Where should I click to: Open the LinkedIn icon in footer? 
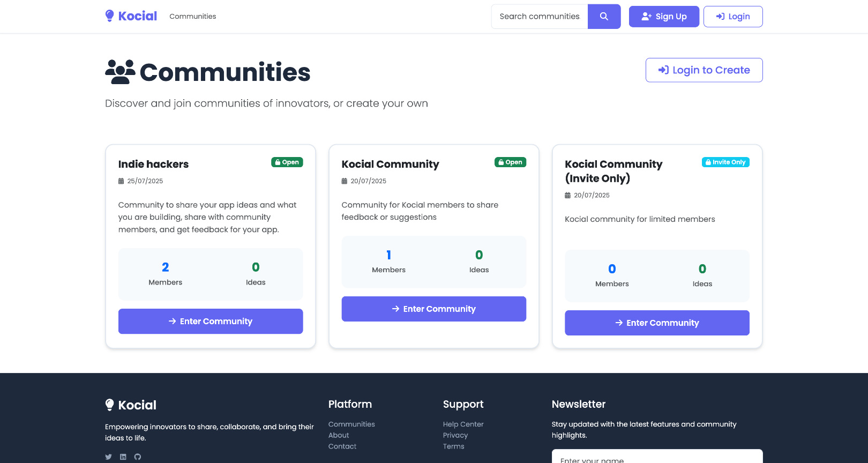coord(123,457)
